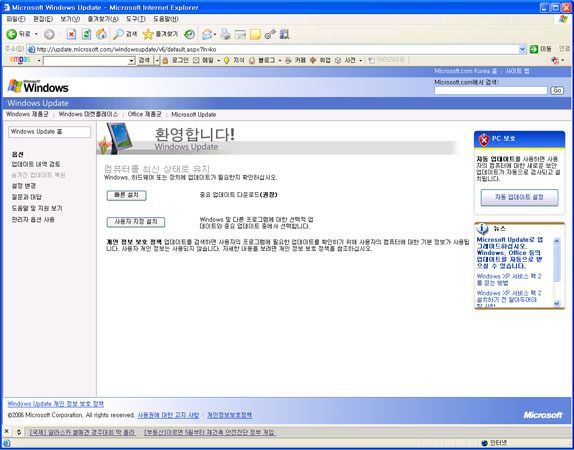
Task: Open the 도움말(H) menu
Action: point(165,19)
